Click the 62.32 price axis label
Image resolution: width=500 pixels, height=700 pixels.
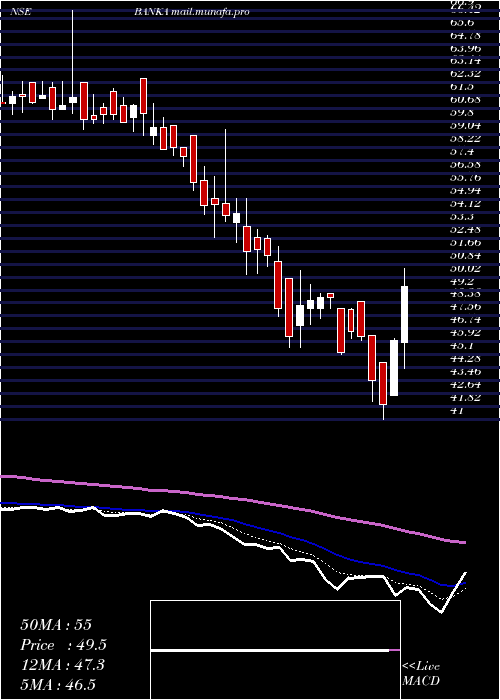pyautogui.click(x=466, y=74)
